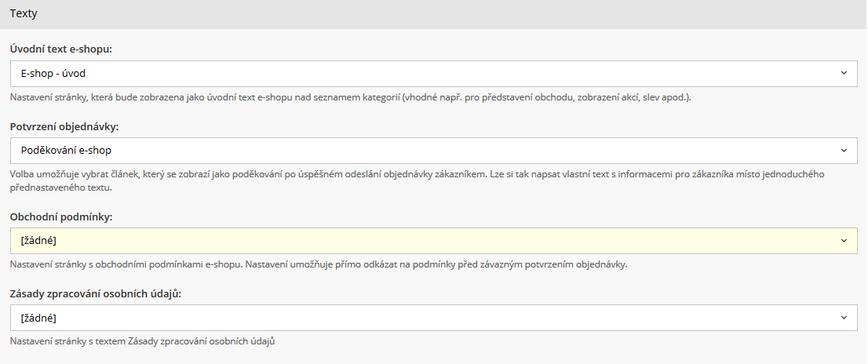Select the 'E-shop - úvod' selected value text

click(x=53, y=73)
